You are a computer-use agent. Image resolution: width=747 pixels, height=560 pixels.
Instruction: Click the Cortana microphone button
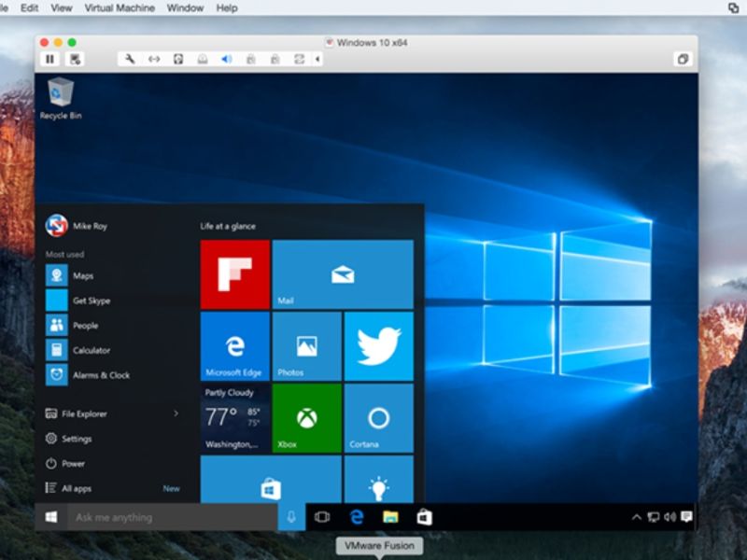coord(291,517)
